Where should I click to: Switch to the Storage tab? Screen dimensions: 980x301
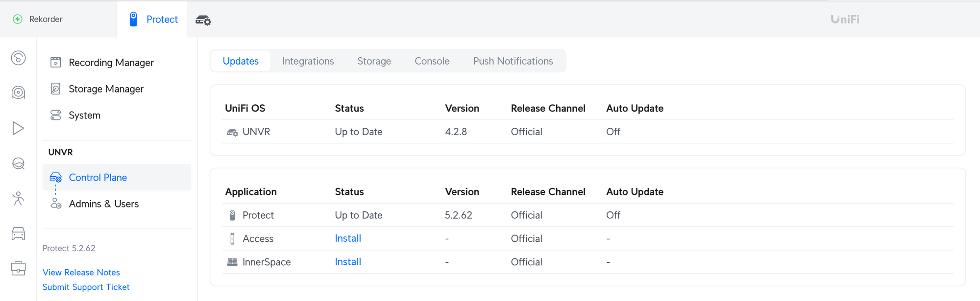374,61
